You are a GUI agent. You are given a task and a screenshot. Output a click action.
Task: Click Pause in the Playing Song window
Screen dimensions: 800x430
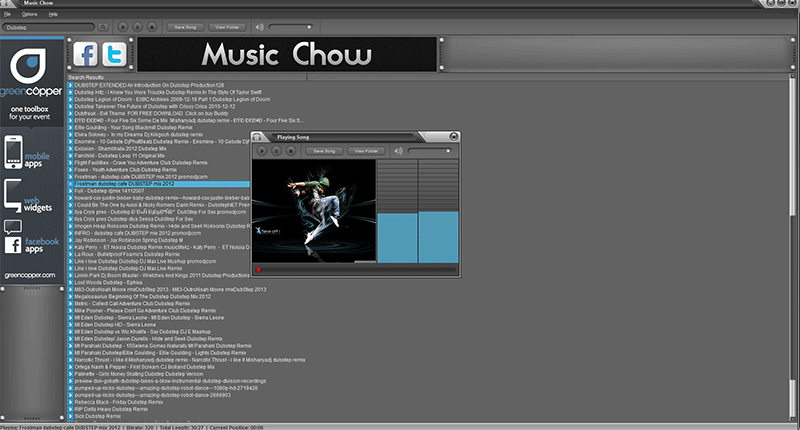click(276, 150)
